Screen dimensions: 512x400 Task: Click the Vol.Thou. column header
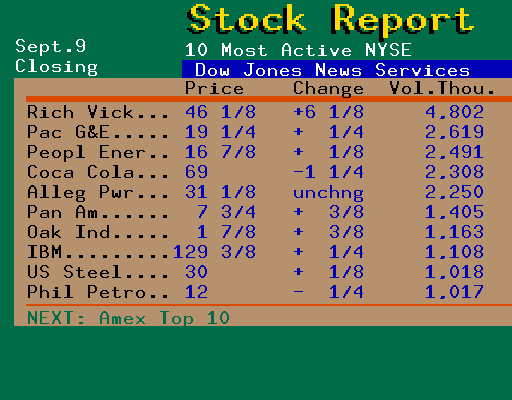pos(442,88)
